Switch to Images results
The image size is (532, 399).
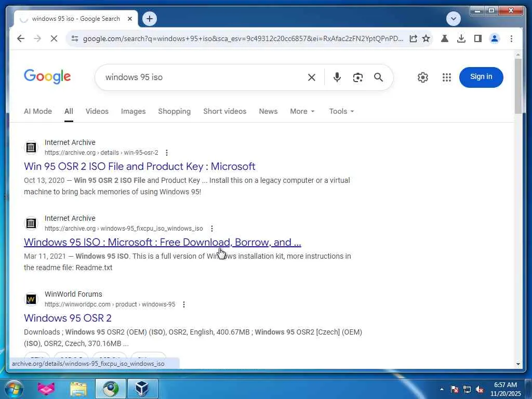134,111
